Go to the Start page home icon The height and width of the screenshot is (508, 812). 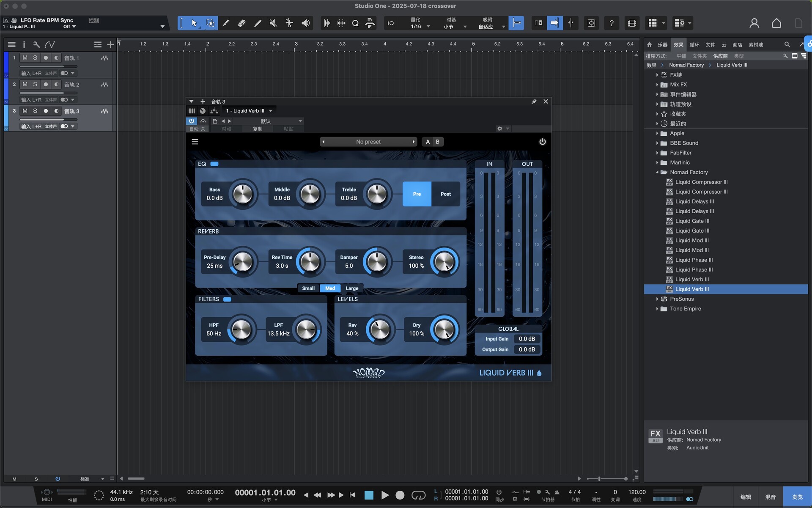[776, 23]
